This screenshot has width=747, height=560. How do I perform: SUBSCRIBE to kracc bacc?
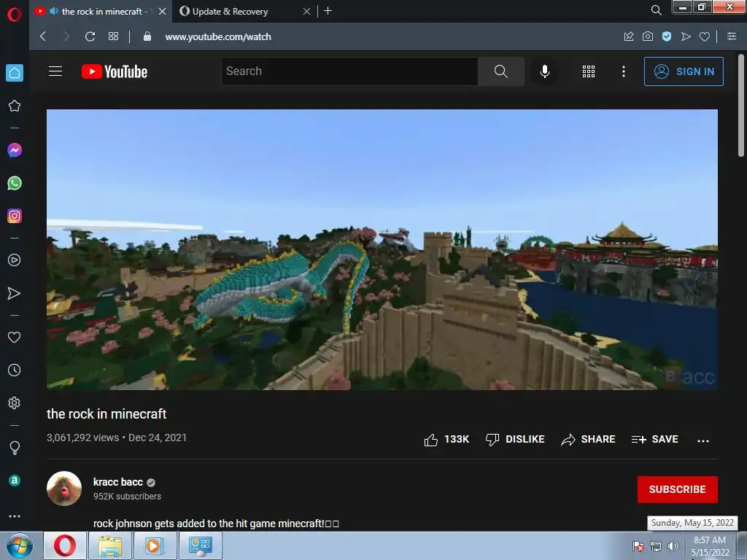(678, 489)
